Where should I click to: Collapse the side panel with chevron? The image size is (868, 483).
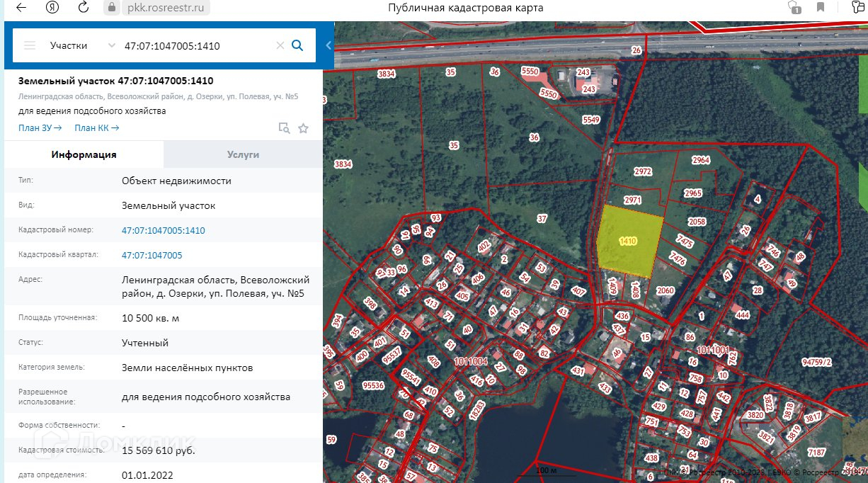[x=328, y=45]
